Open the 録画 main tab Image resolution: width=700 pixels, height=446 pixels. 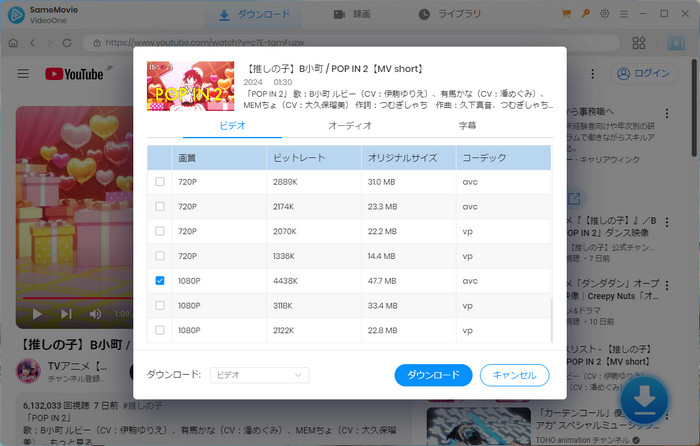tap(352, 14)
